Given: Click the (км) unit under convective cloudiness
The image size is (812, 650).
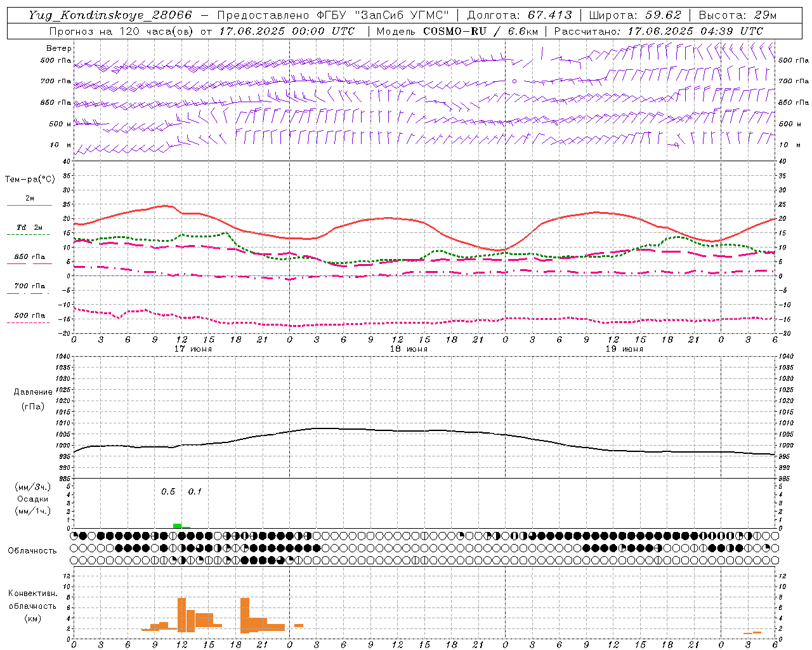Looking at the screenshot, I should pos(32,619).
